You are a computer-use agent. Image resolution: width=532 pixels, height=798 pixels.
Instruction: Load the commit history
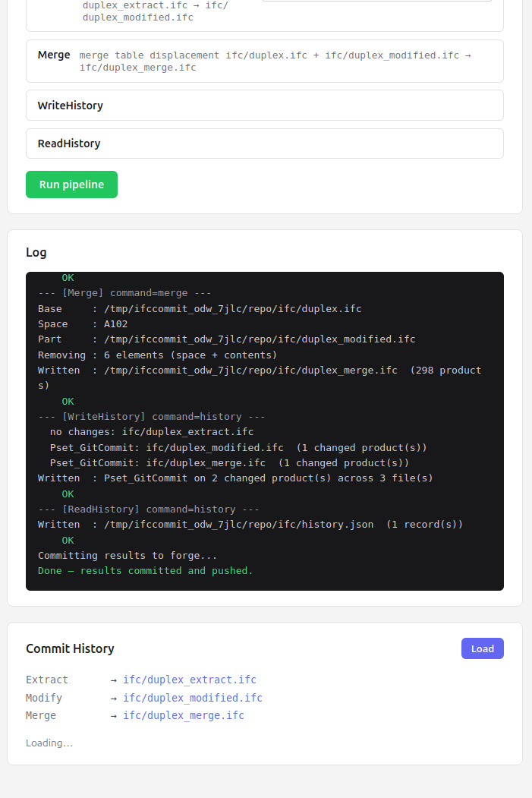482,648
